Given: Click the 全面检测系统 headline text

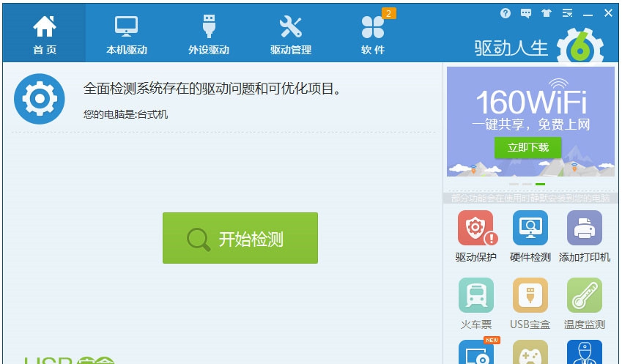Looking at the screenshot, I should tap(212, 89).
